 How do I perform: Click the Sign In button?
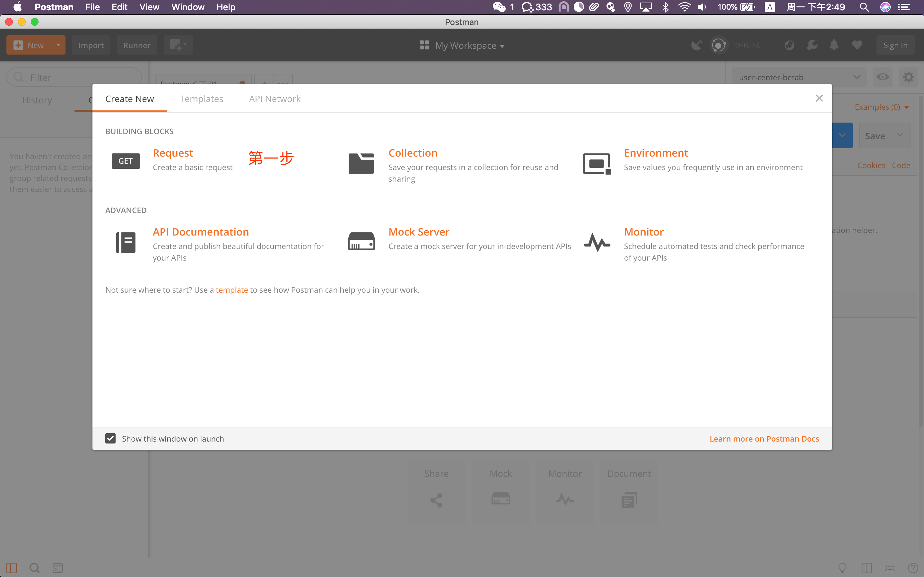(895, 45)
